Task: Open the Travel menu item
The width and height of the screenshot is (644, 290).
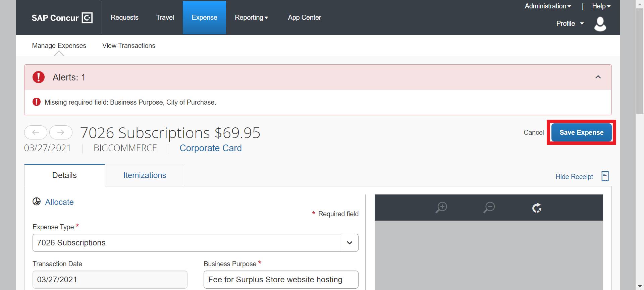Action: coord(165,18)
